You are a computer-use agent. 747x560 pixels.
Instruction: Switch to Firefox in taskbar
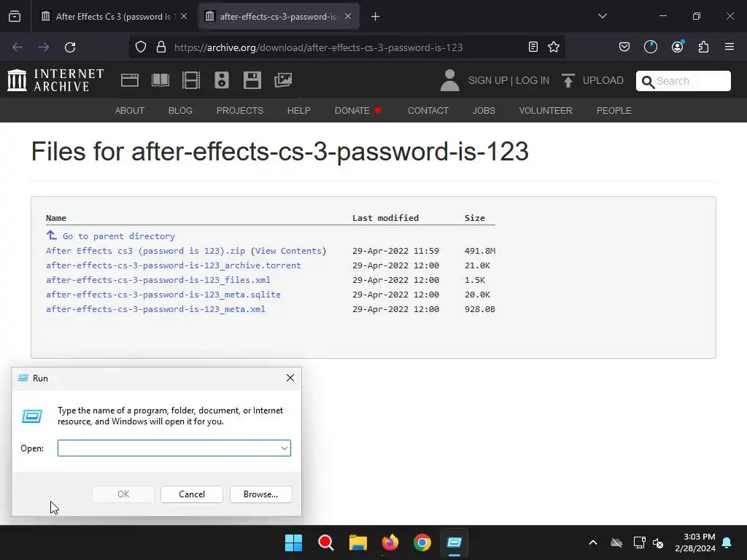point(390,542)
